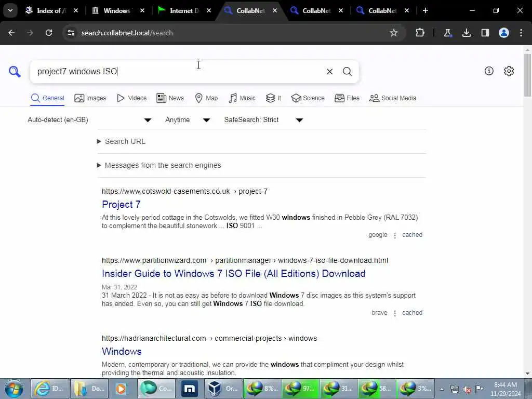Select the General search category
The height and width of the screenshot is (399, 532).
click(47, 98)
